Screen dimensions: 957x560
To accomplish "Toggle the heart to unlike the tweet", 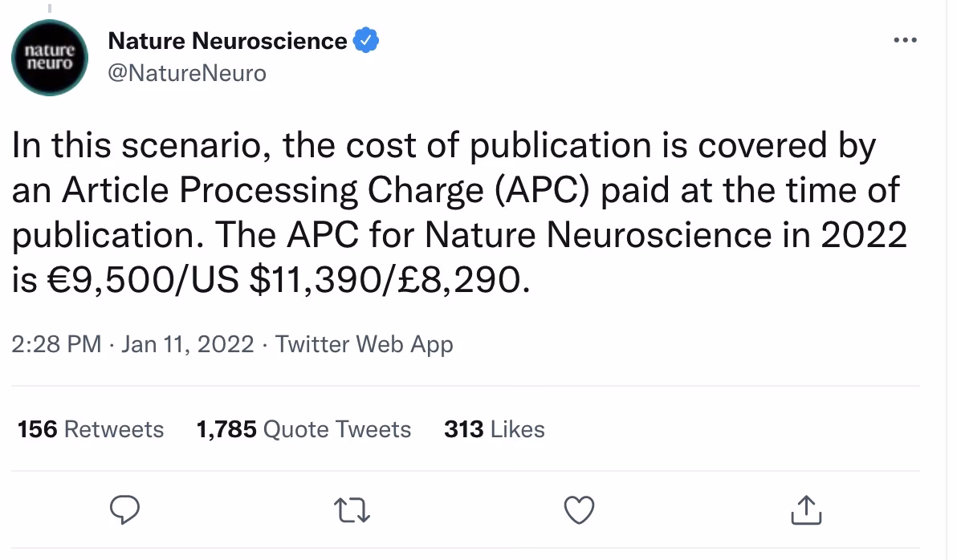I will [580, 509].
